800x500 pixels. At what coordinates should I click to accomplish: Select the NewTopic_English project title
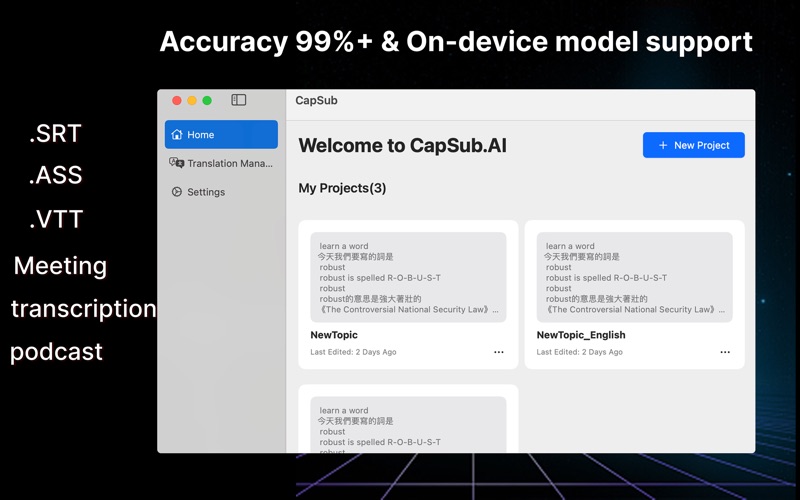tap(581, 335)
